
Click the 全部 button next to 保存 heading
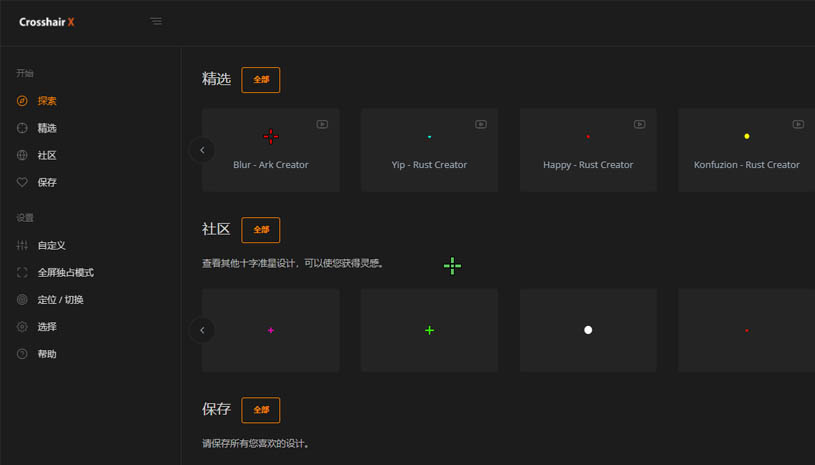pos(261,410)
